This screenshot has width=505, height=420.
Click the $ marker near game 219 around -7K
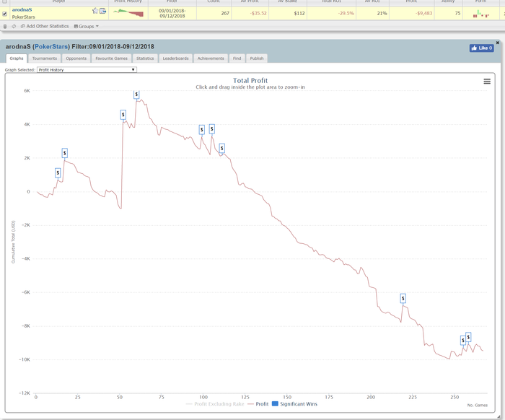tap(403, 299)
